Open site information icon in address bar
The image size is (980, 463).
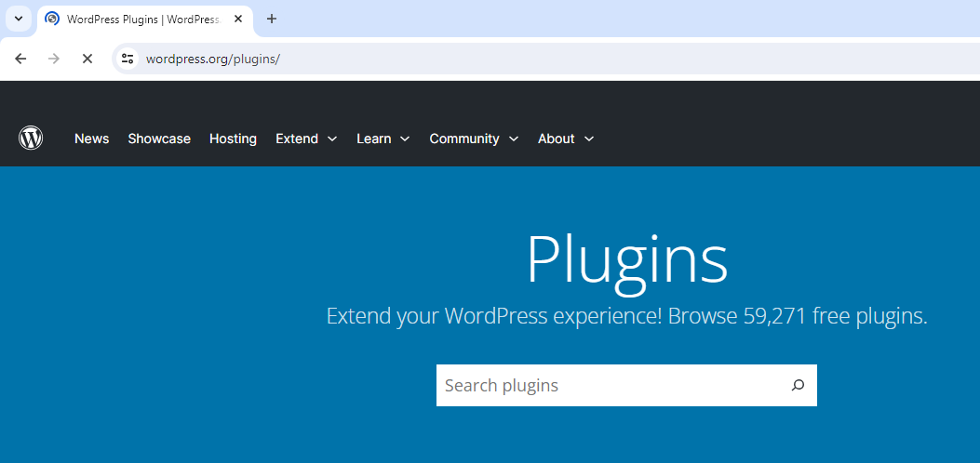[128, 59]
